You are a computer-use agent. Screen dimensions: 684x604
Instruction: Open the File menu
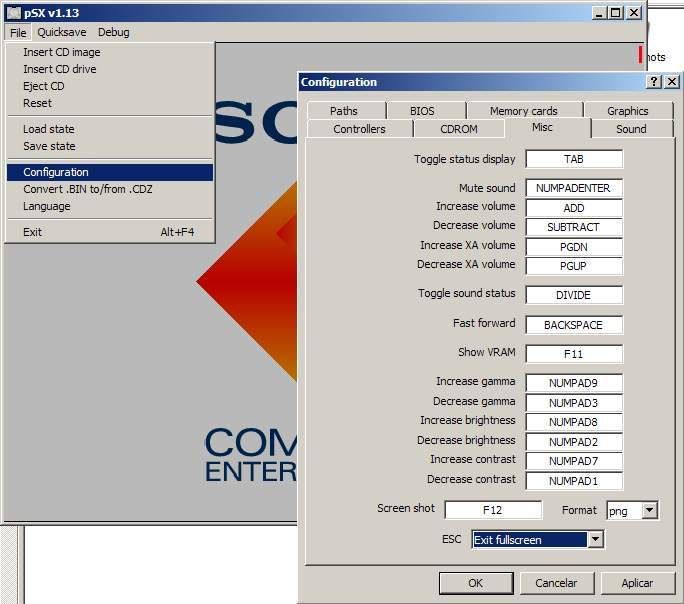(x=18, y=33)
